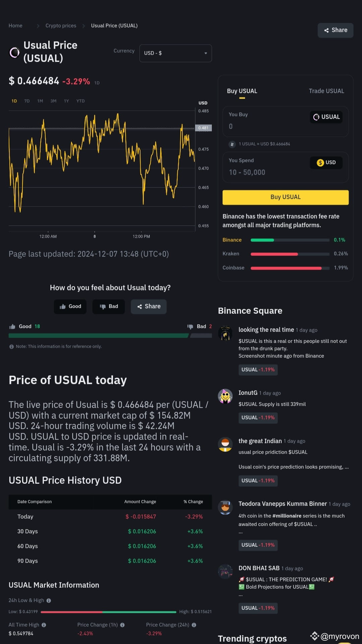Open the USD token selector in You Spend
The image size is (362, 644).
tap(325, 163)
